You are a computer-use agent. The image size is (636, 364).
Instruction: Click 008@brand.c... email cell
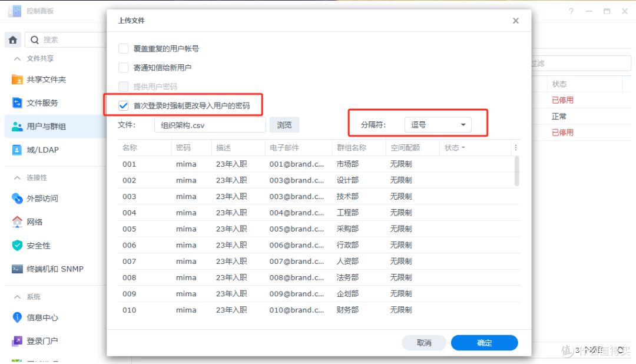[x=297, y=277]
